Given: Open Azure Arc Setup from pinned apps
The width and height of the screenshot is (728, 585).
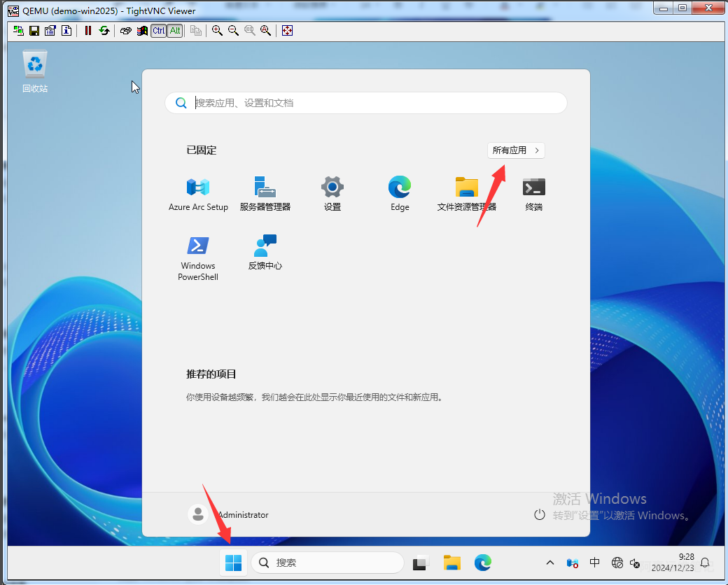Looking at the screenshot, I should tap(198, 188).
